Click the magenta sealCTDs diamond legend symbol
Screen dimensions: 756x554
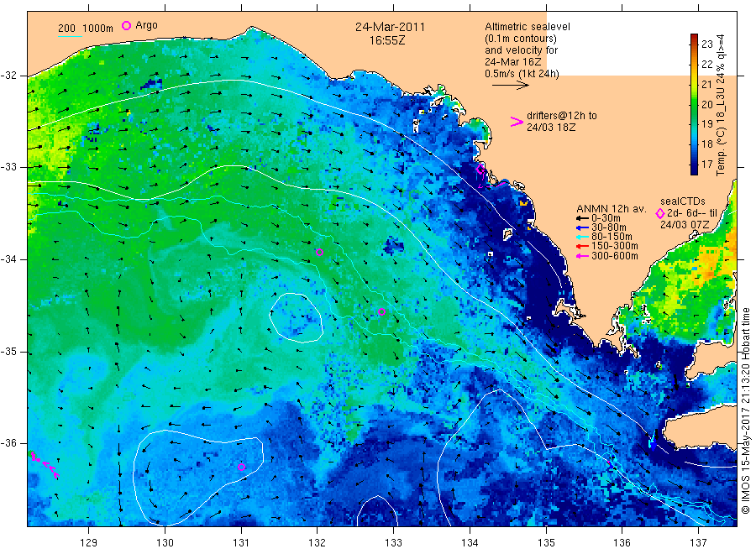660,213
